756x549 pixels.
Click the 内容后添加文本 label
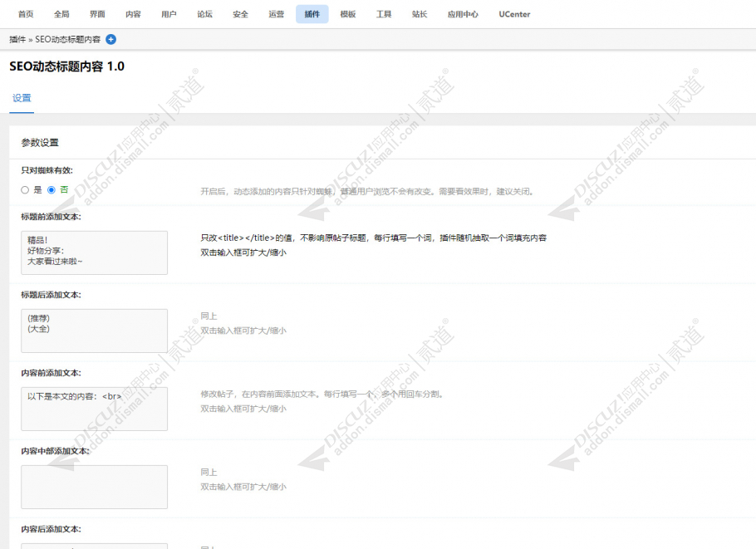click(x=52, y=529)
